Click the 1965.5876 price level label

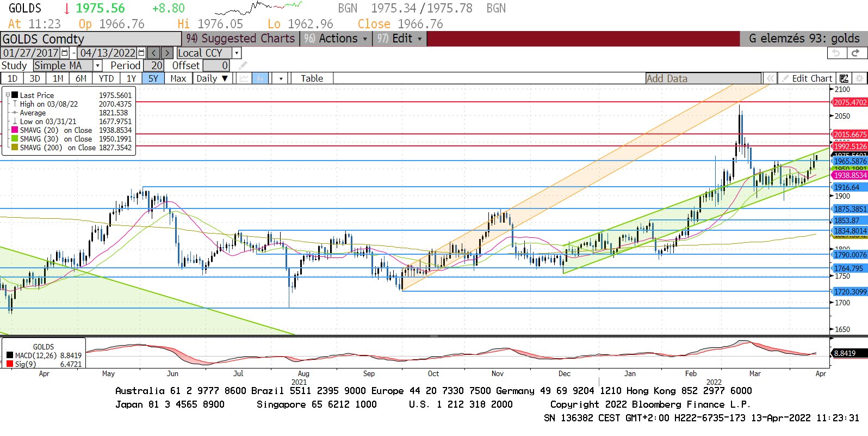850,161
